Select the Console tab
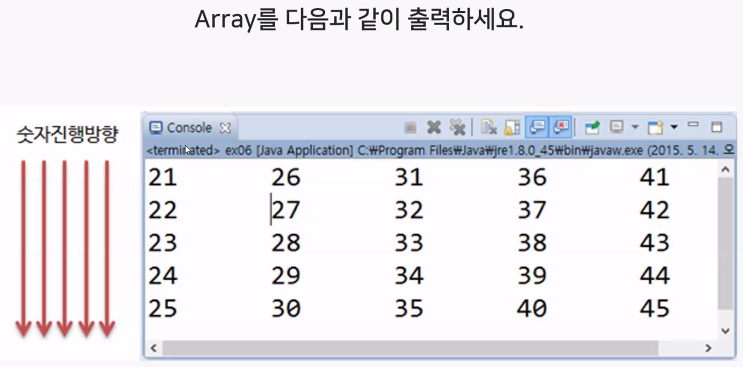Viewport: 743px width, 367px height. 190,128
